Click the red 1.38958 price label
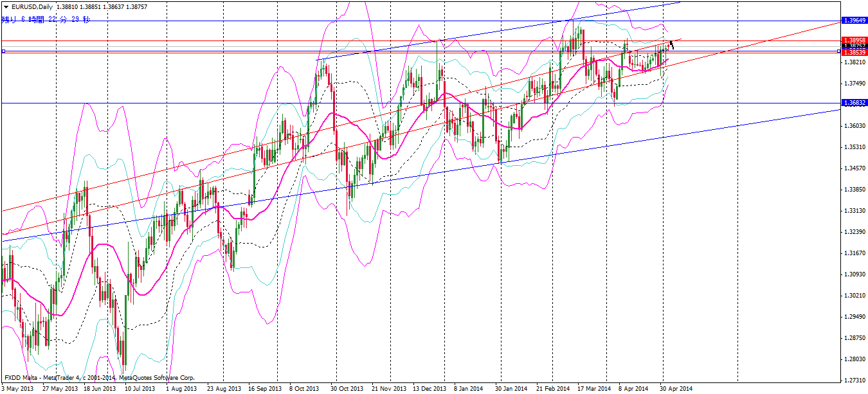The width and height of the screenshot is (868, 394). pos(854,40)
